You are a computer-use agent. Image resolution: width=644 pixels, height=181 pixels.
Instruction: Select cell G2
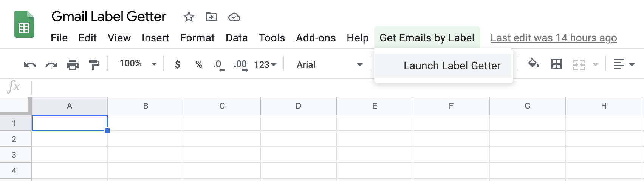point(528,139)
